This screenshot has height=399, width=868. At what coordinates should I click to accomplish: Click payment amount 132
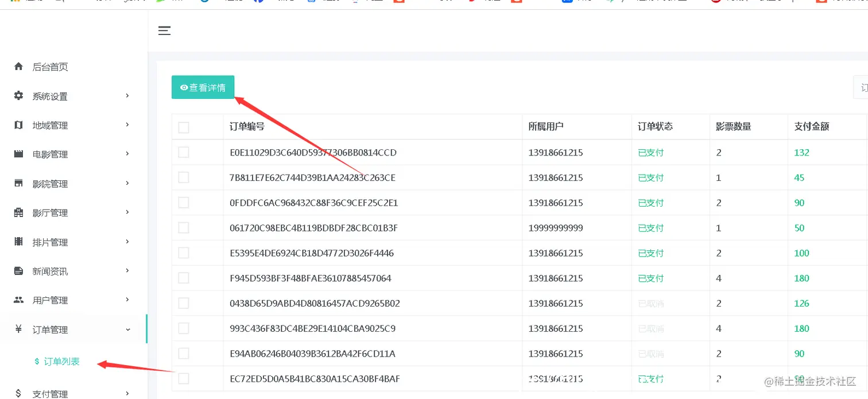point(801,153)
